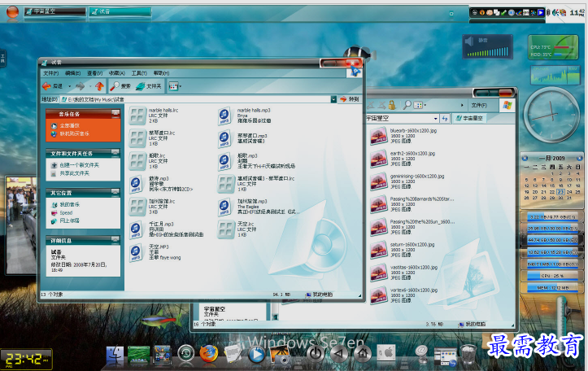
Task: Click the blue play button dock icon
Action: [x=257, y=355]
